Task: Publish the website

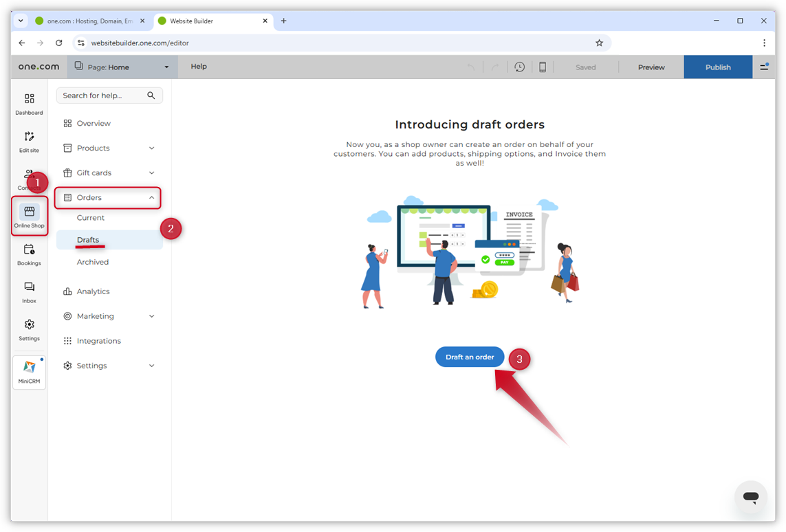Action: pyautogui.click(x=718, y=67)
